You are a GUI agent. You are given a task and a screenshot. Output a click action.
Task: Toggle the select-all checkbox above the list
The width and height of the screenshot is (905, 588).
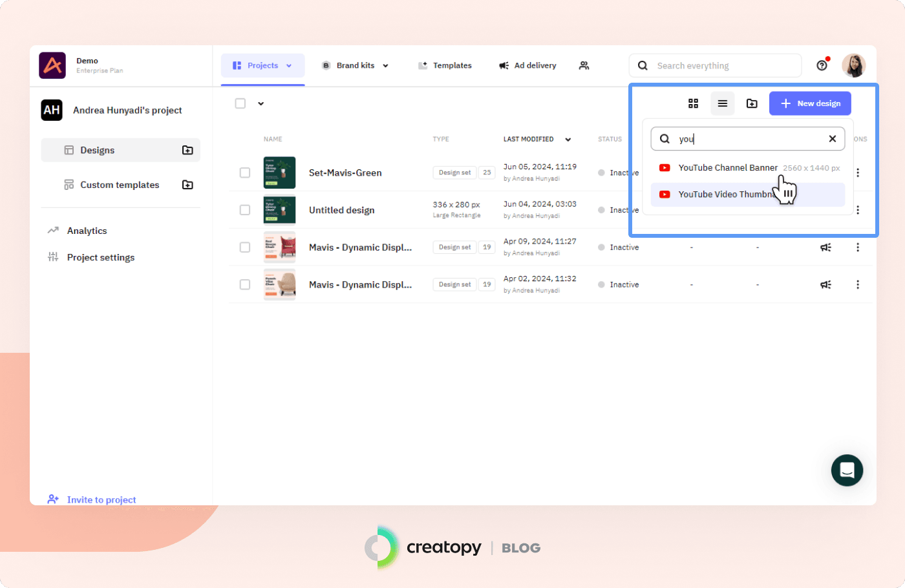tap(240, 103)
